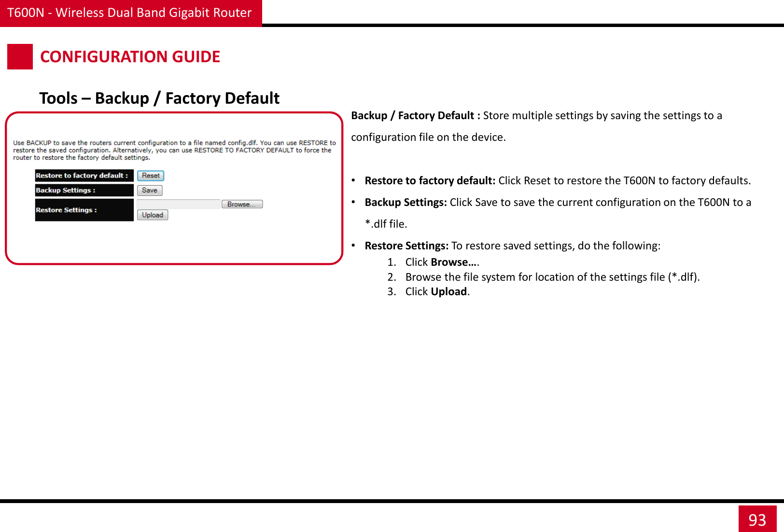Click the 'T600N - Wireless Dual Band Gigabit Router' header
Viewport: 784px width, 532px height.
130,13
